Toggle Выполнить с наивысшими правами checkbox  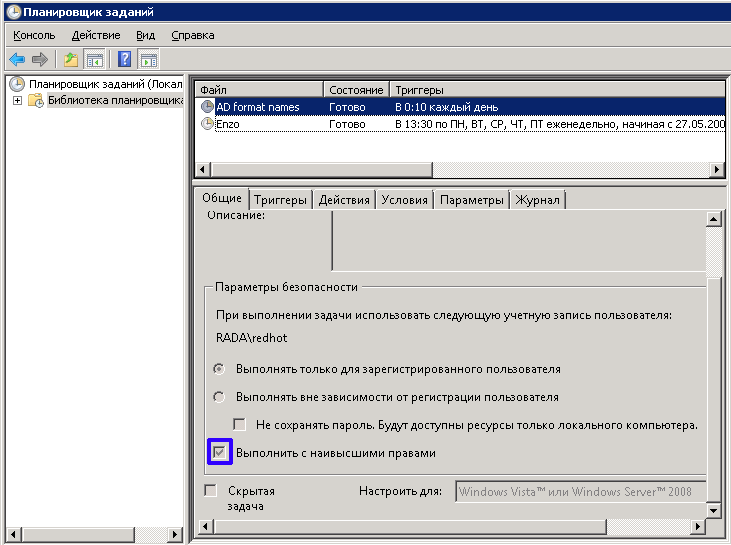point(220,452)
